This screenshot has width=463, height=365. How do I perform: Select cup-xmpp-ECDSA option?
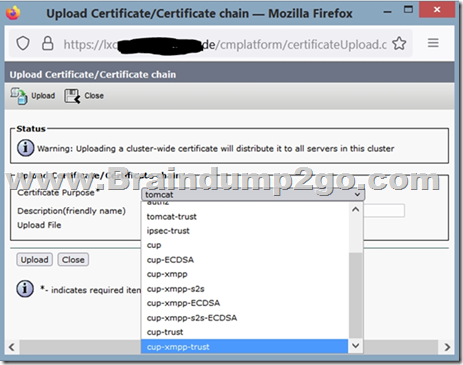click(245, 303)
